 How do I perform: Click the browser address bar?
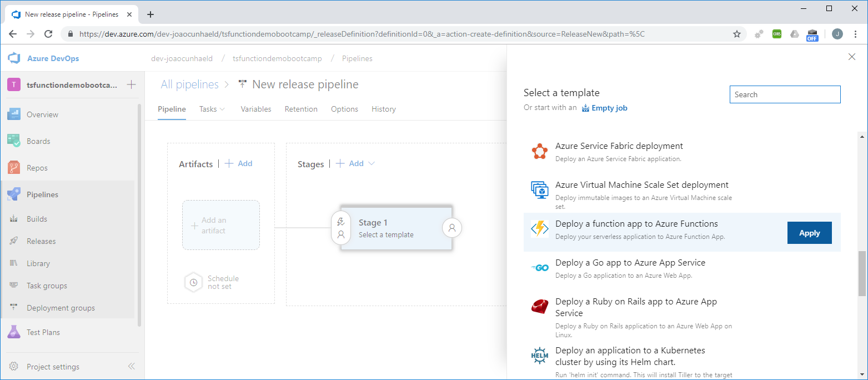pos(403,34)
